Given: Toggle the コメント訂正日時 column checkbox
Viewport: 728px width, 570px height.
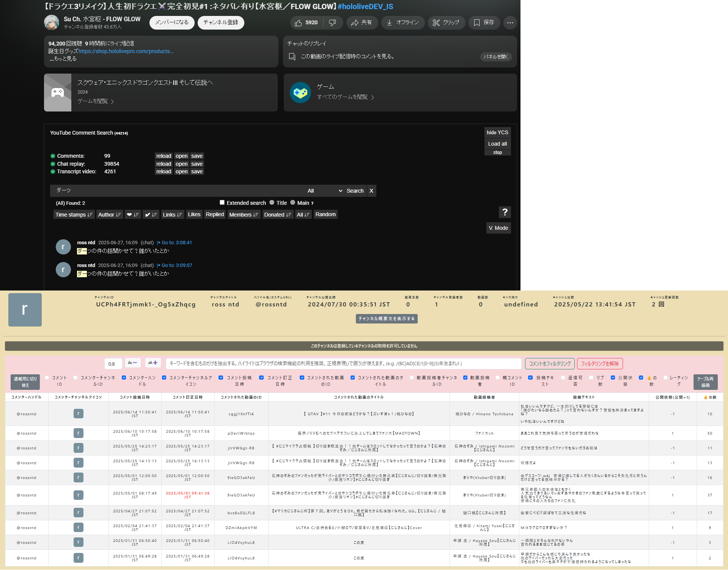Looking at the screenshot, I should (261, 378).
